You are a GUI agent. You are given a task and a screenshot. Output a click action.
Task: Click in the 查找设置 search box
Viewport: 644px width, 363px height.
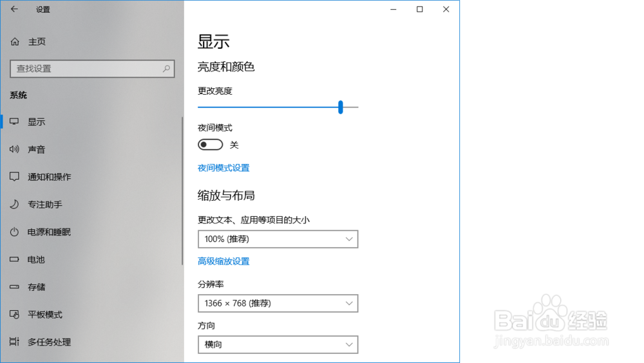(92, 69)
